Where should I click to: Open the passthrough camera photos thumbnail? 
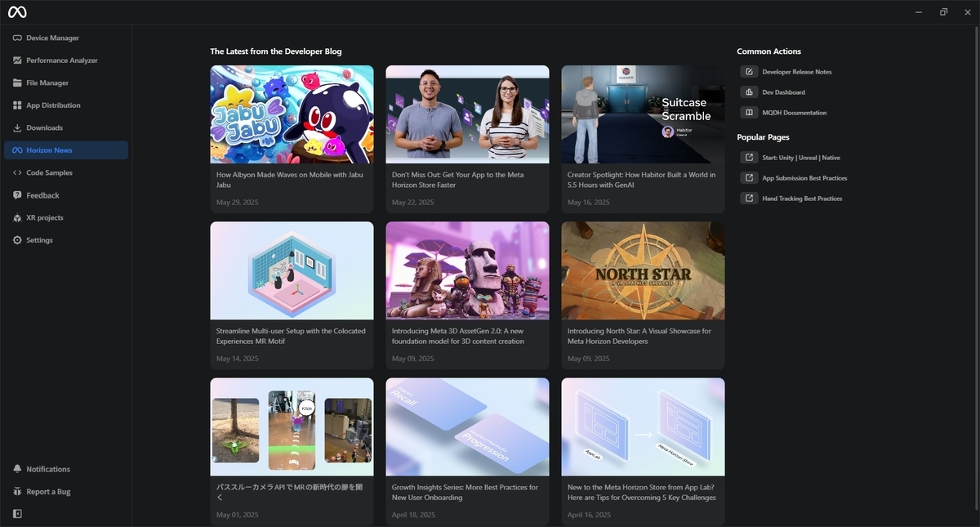coord(292,427)
